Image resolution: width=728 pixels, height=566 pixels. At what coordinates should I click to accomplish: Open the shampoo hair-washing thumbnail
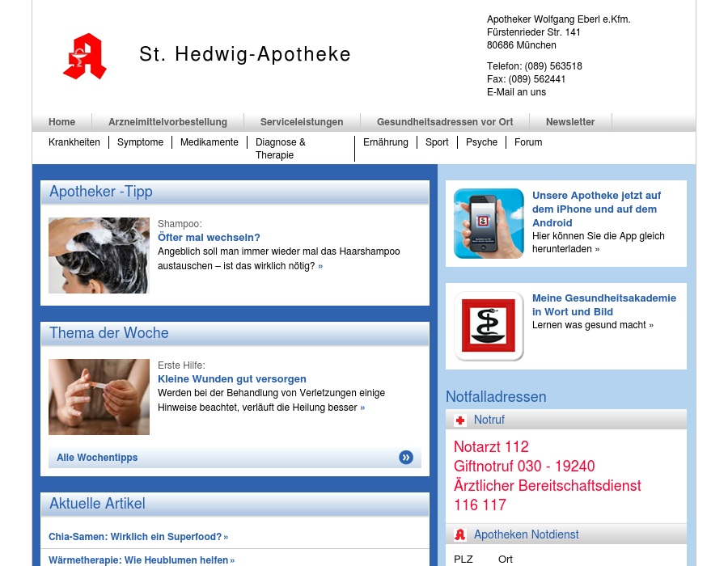coord(99,256)
